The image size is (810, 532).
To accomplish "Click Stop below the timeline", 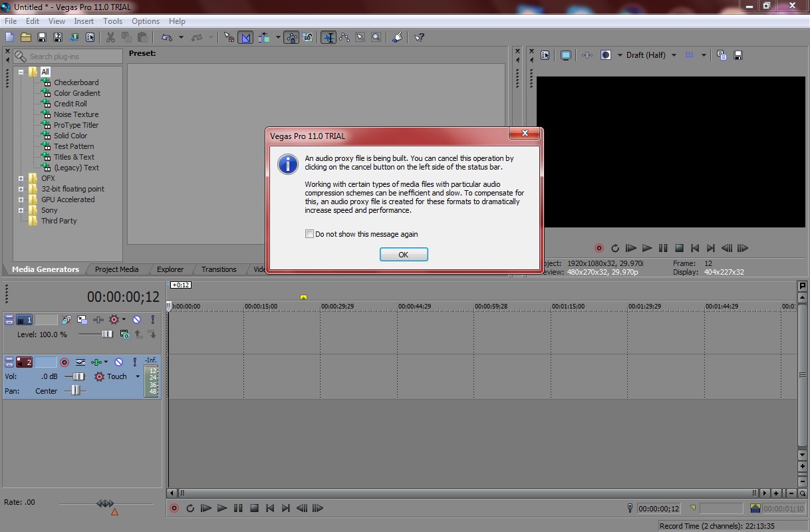I will point(254,508).
